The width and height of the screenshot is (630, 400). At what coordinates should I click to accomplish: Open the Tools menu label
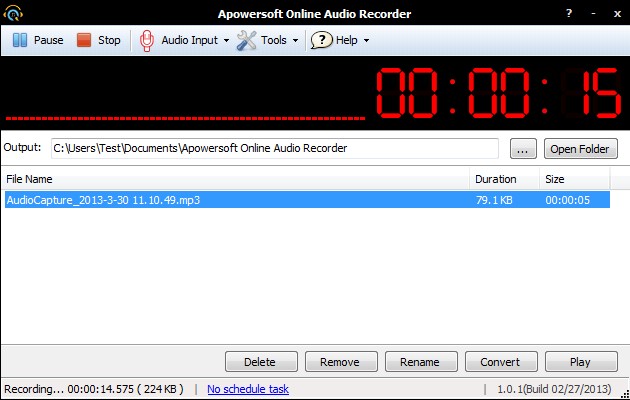pyautogui.click(x=274, y=40)
